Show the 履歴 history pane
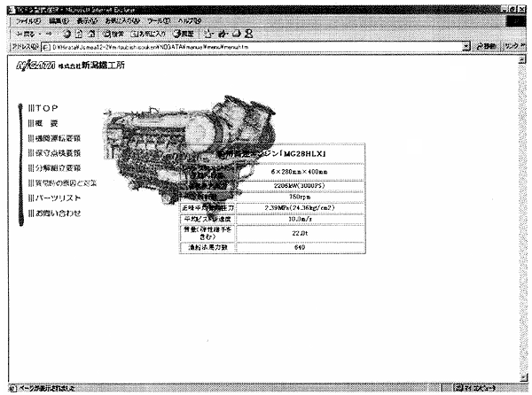532x395 pixels. click(184, 34)
